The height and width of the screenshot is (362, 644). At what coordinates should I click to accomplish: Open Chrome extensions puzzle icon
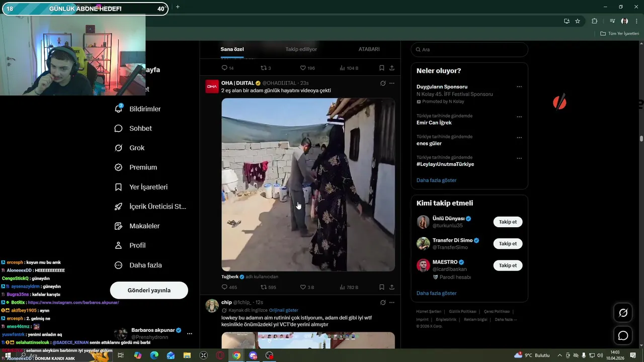click(x=594, y=21)
